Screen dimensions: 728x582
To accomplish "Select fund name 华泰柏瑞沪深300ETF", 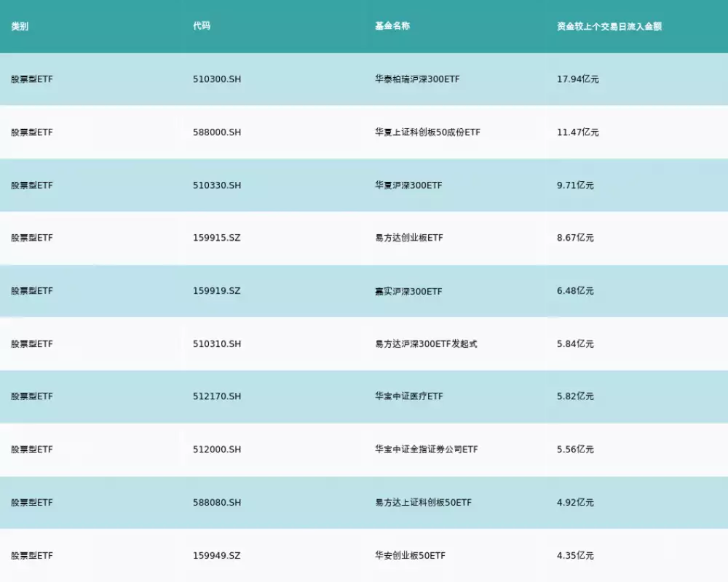I will pos(417,79).
